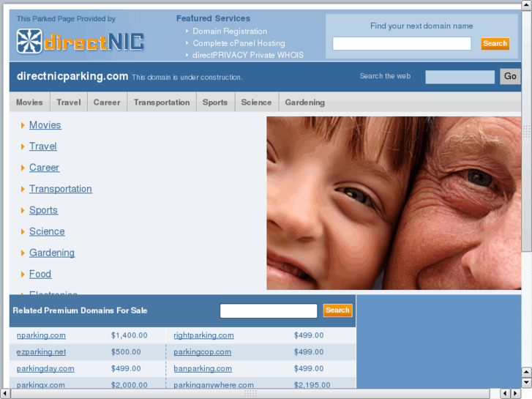532x399 pixels.
Task: Focus the domain name search field
Action: 402,43
